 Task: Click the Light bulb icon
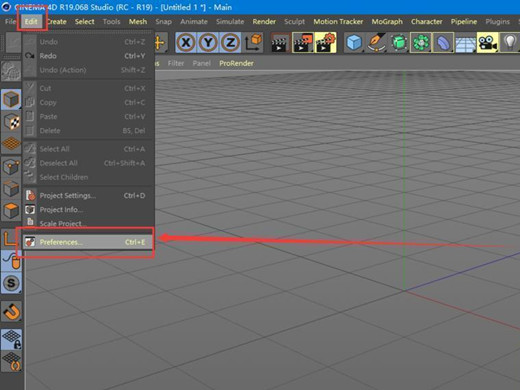pyautogui.click(x=510, y=42)
